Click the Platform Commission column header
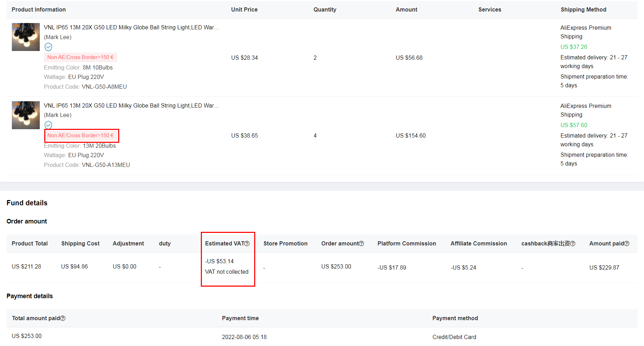 [407, 244]
